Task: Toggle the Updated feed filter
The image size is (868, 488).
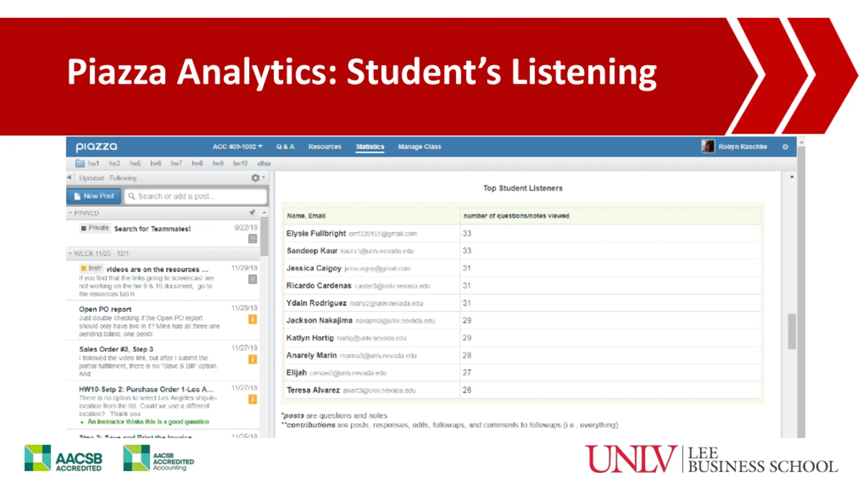Action: point(91,178)
